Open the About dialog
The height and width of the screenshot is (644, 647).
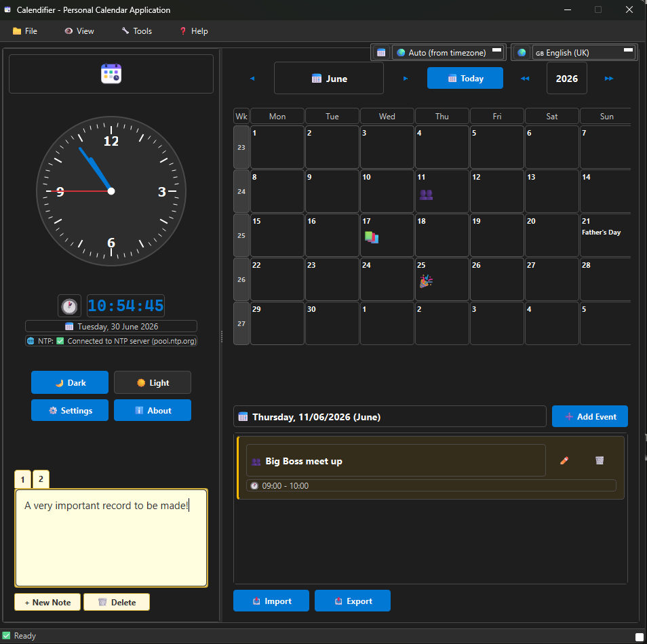153,410
